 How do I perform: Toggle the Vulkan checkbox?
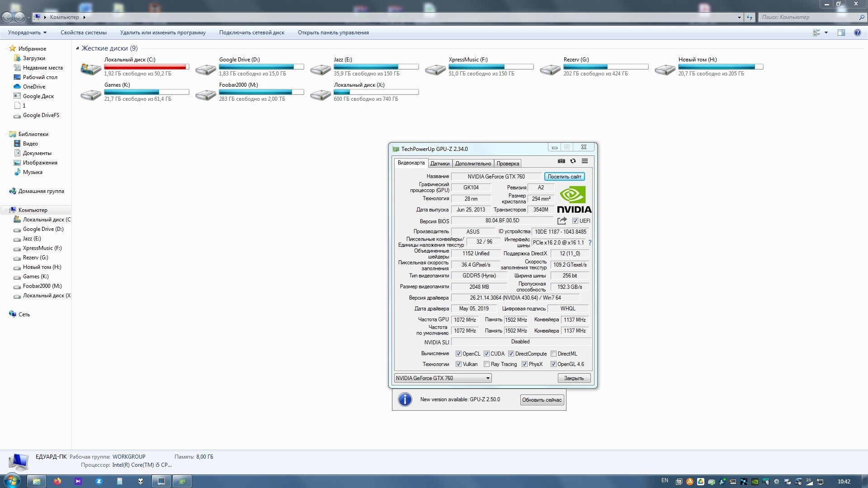pyautogui.click(x=458, y=364)
